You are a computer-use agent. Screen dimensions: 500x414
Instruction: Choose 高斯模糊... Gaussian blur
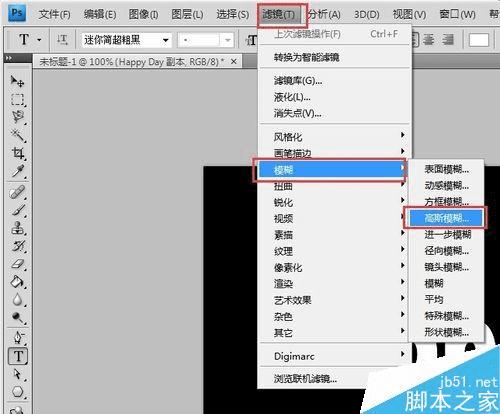click(x=446, y=218)
